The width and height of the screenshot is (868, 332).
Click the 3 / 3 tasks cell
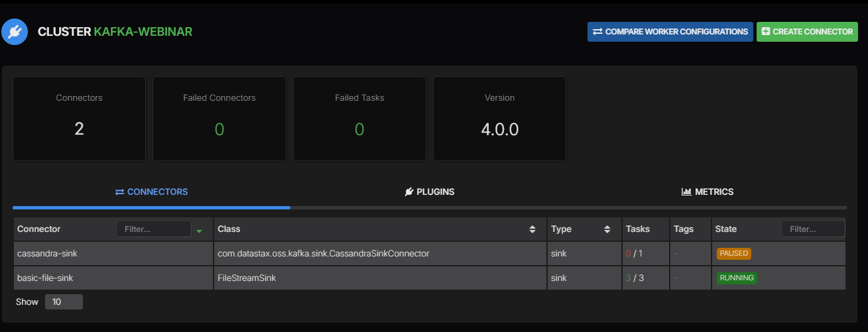click(645, 278)
